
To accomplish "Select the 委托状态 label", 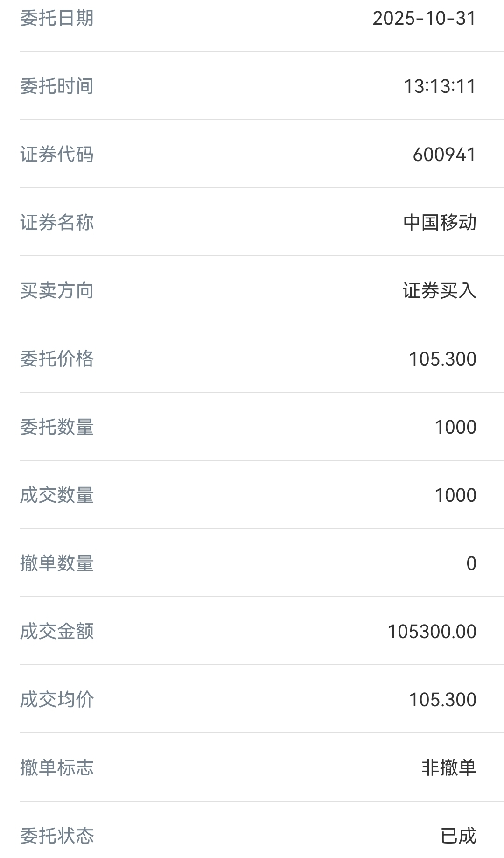I will click(57, 836).
